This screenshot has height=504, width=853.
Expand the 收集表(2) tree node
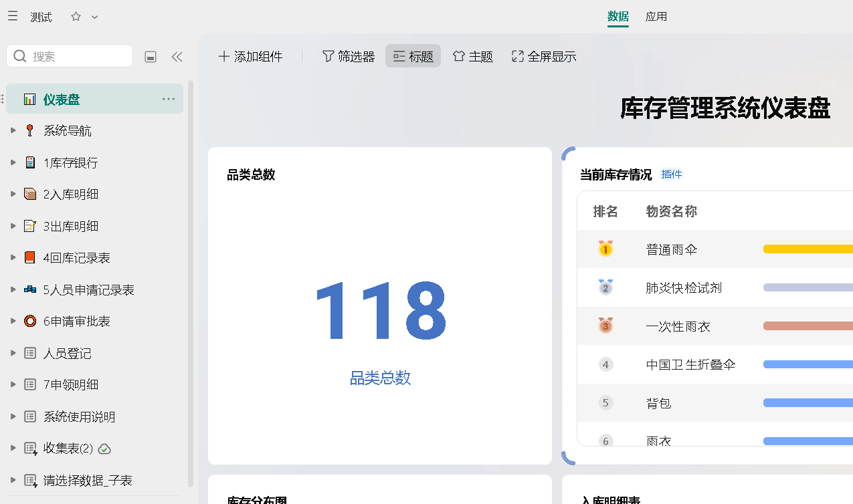click(x=13, y=448)
